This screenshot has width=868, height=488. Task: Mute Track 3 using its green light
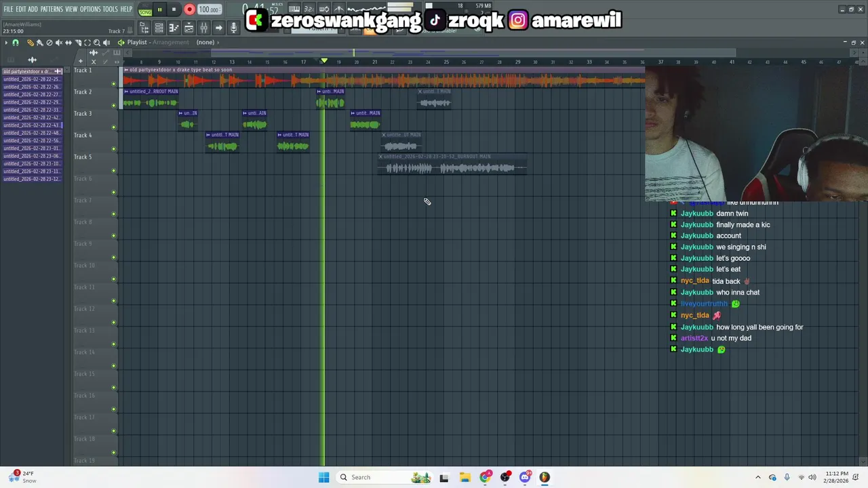pyautogui.click(x=113, y=127)
